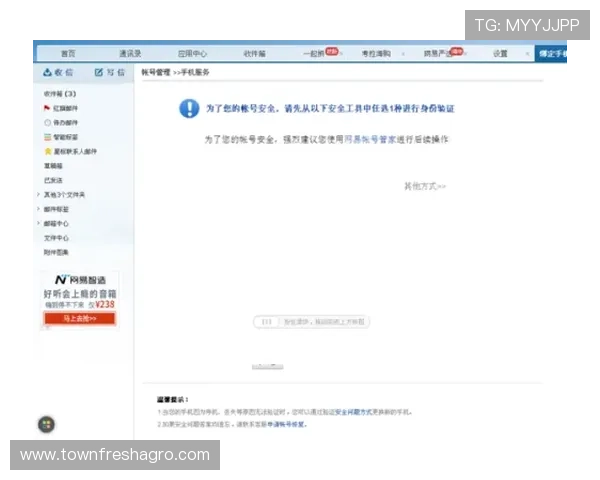Image resolution: width=600 pixels, height=480 pixels.
Task: Open the 一起拼 tab
Action: click(314, 54)
